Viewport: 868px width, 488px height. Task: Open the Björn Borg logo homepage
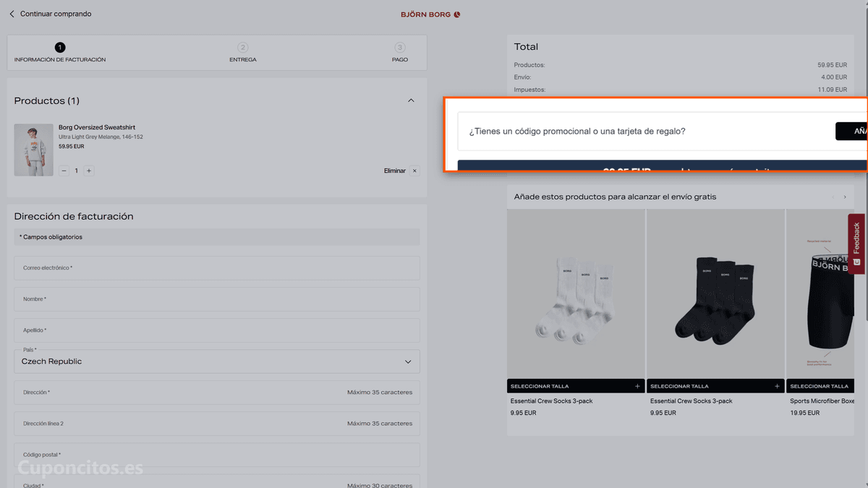pyautogui.click(x=431, y=14)
